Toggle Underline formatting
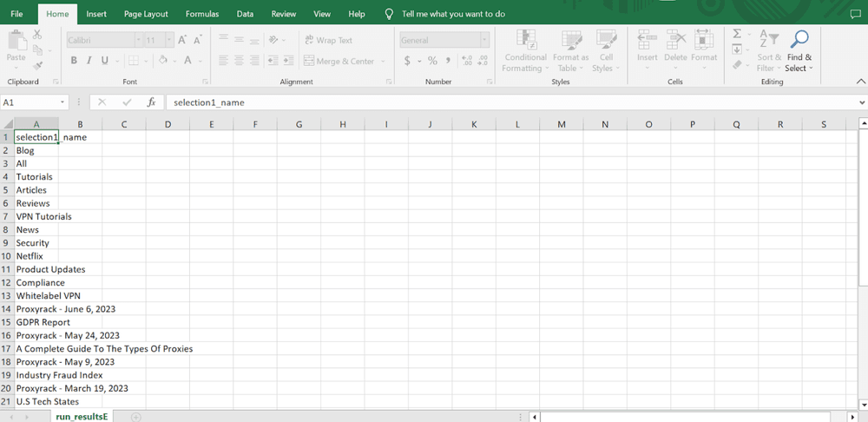Screen dimensions: 868x422 click(x=103, y=61)
